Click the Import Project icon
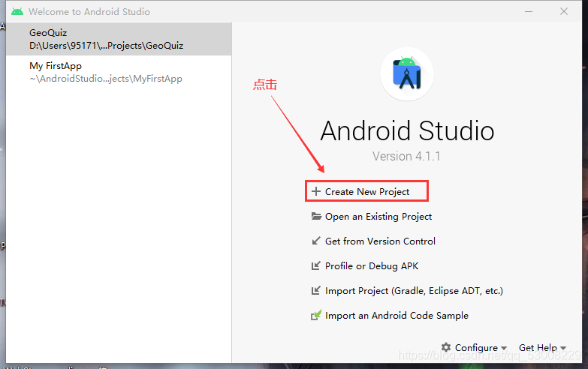 coord(316,290)
